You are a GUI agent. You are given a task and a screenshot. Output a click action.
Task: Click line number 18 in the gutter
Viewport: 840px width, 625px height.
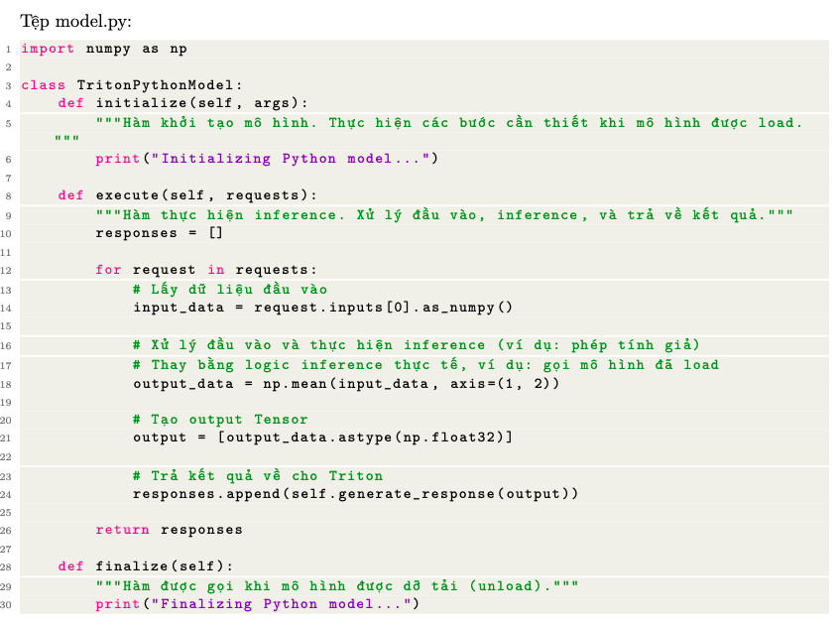click(6, 384)
